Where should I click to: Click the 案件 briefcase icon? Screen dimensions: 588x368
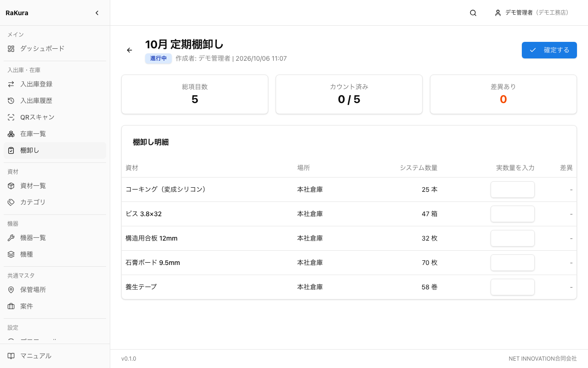click(11, 306)
